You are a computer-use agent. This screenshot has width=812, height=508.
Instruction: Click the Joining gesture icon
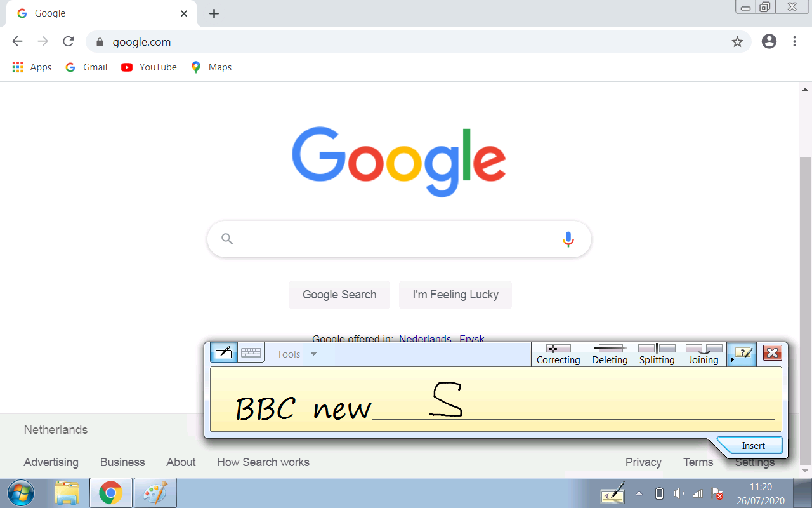click(x=703, y=353)
